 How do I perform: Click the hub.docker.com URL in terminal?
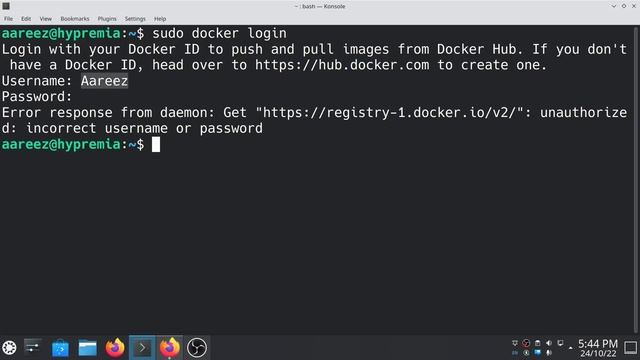(x=342, y=65)
